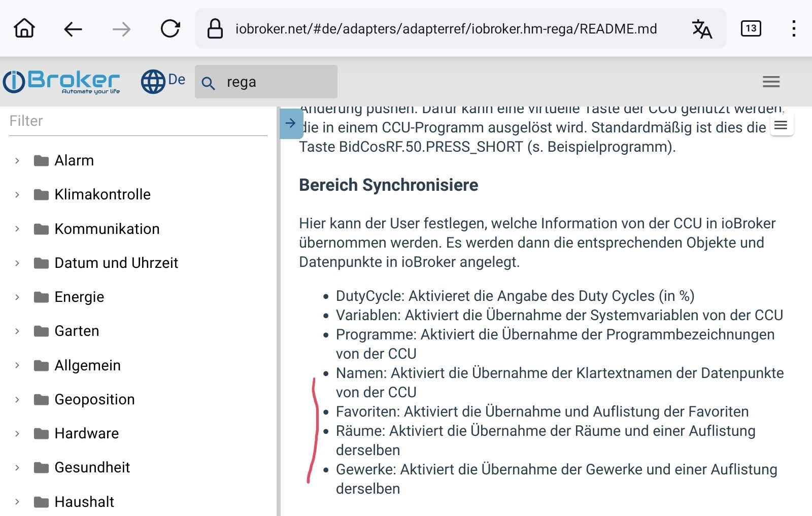Click the URL address bar

460,28
